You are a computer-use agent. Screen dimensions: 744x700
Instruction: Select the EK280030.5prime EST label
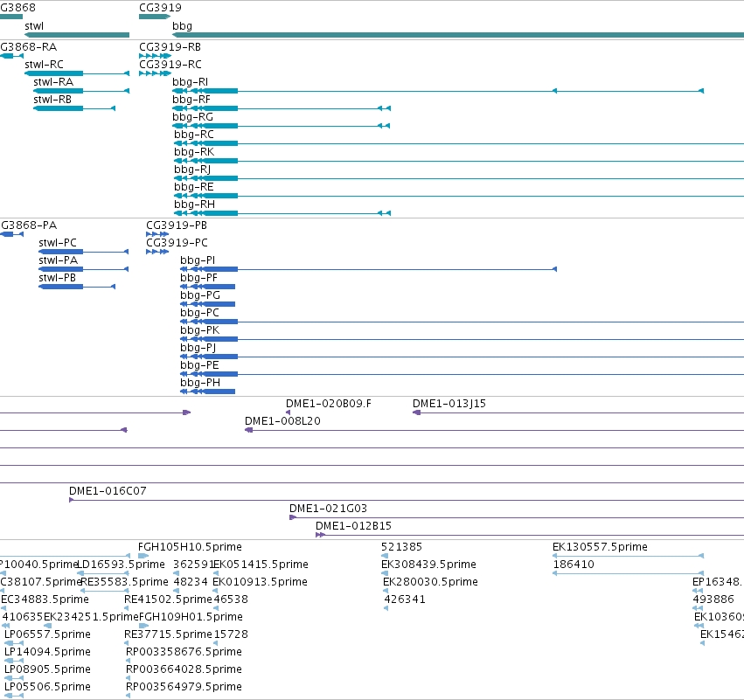click(x=430, y=582)
